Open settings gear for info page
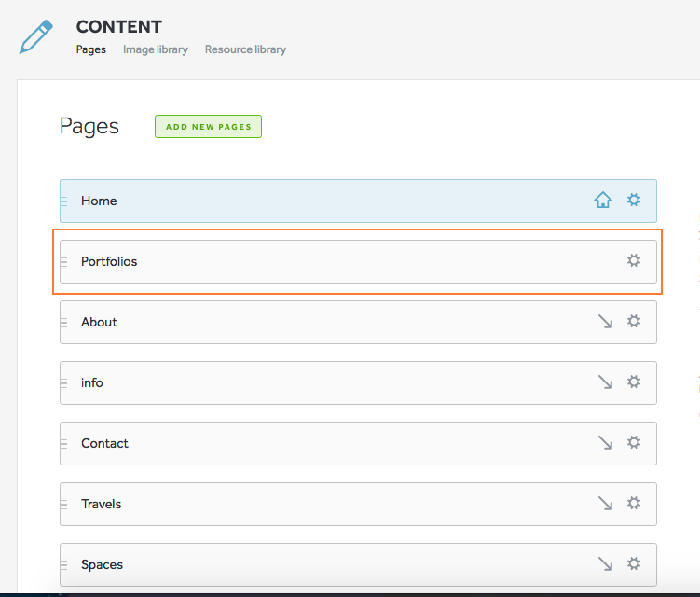 (x=634, y=382)
